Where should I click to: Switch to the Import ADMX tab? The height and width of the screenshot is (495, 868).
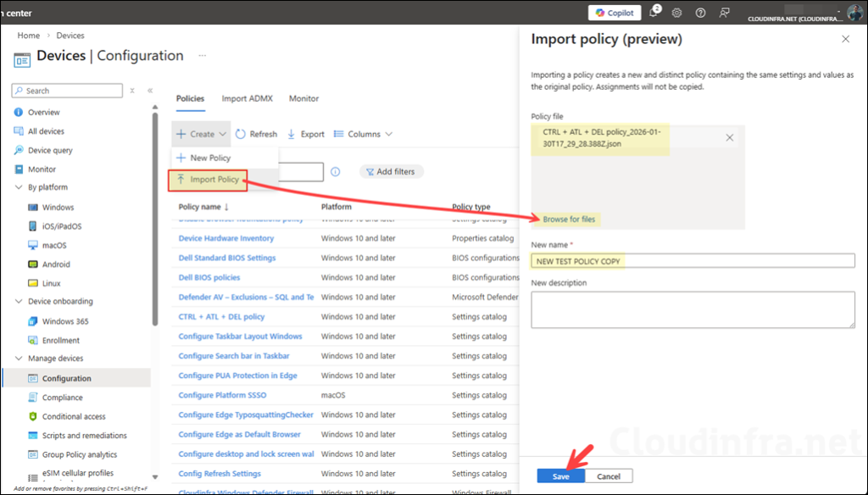pyautogui.click(x=247, y=98)
